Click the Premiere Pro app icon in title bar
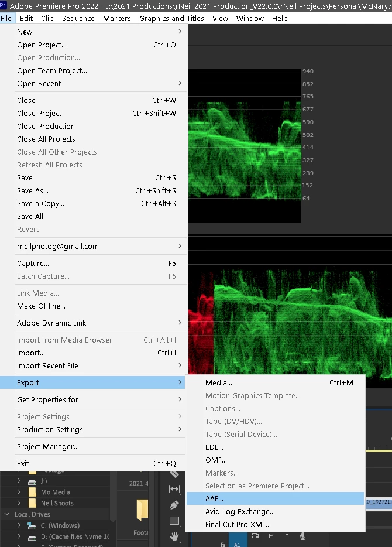Screen dimensions: 392x547 [3, 5]
